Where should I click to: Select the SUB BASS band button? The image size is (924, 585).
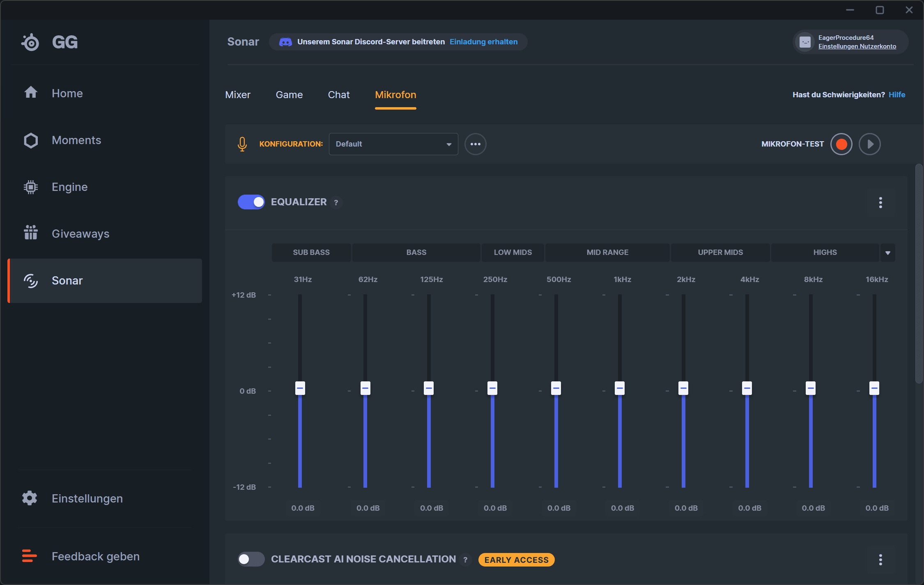(x=311, y=252)
